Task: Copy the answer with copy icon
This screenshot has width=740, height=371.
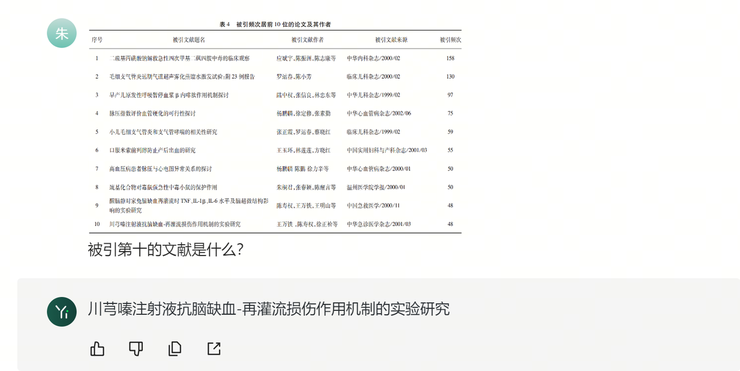Action: [175, 349]
